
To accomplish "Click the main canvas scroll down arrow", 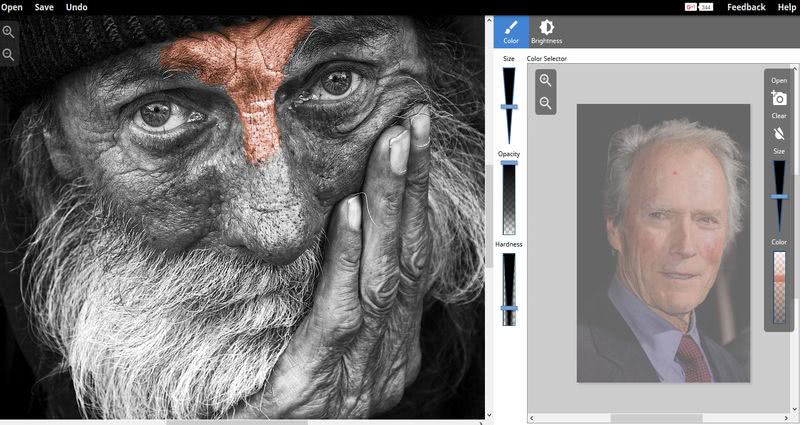I will (x=489, y=415).
